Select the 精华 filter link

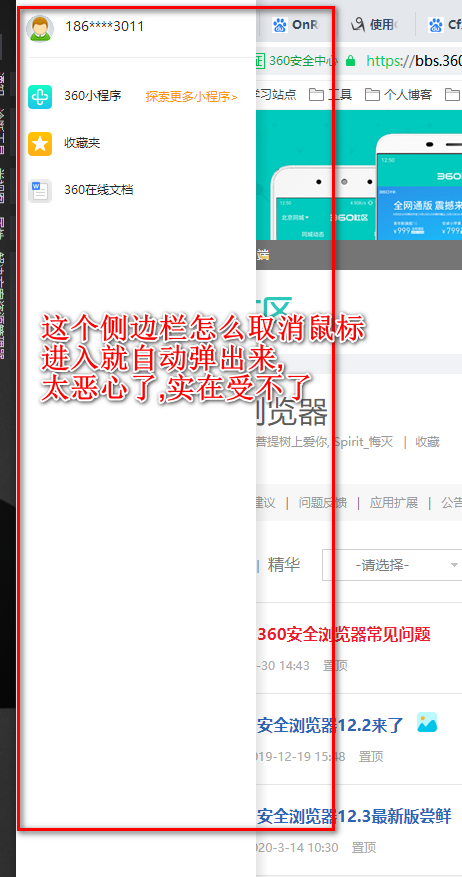tap(284, 565)
